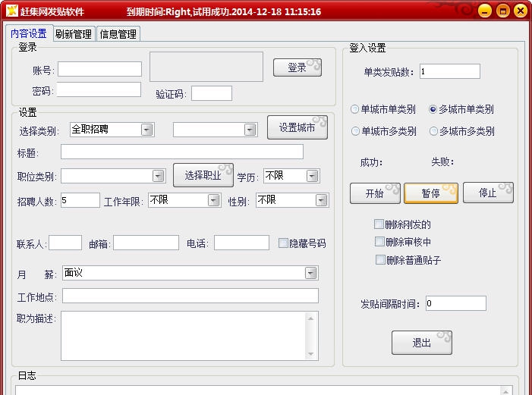Image resolution: width=532 pixels, height=395 pixels.
Task: Open the empty subcategory dropdown beside 全职招聘
Action: pos(215,130)
